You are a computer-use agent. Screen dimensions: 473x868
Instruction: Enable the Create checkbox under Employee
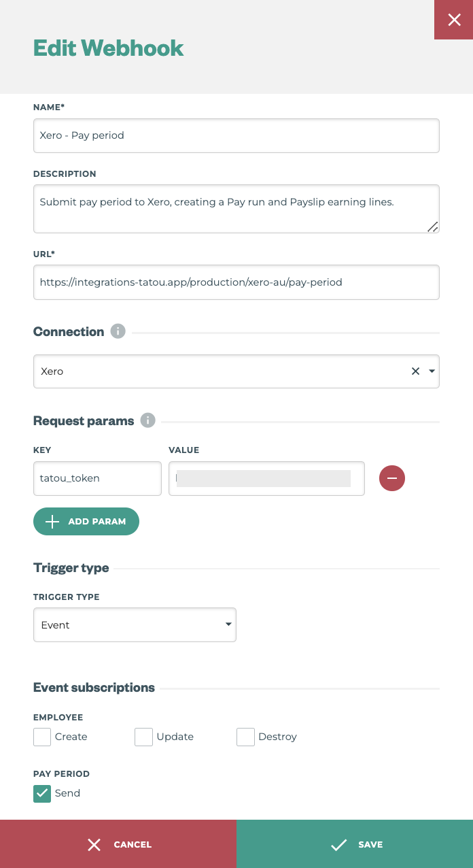(41, 737)
